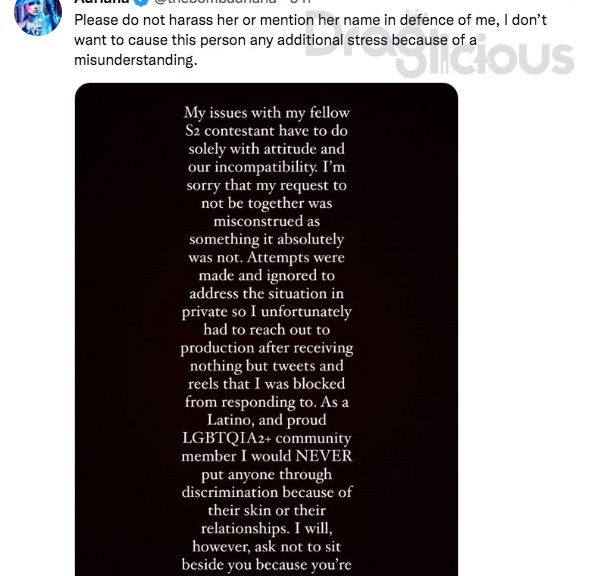Click 'LGBTQIA2+ community' text in the image

coord(267,438)
